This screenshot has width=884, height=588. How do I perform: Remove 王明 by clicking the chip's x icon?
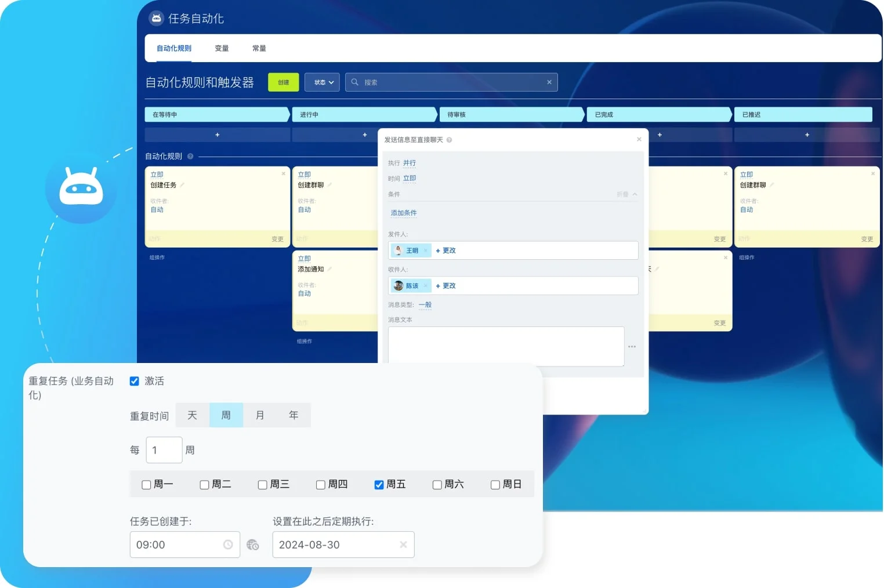point(427,250)
